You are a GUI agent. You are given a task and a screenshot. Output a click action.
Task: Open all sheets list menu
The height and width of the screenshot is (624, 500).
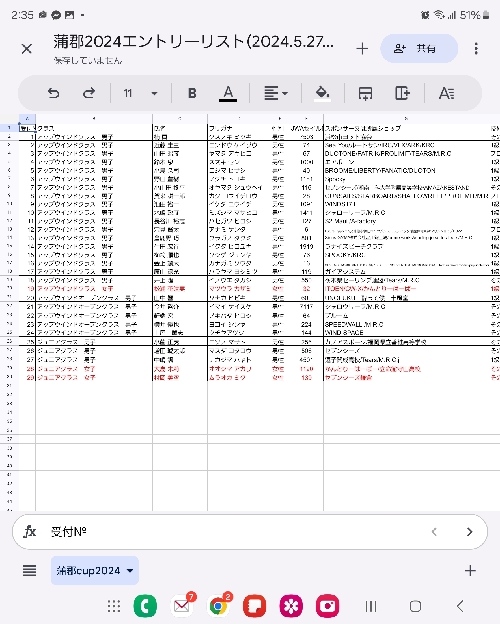pyautogui.click(x=29, y=571)
